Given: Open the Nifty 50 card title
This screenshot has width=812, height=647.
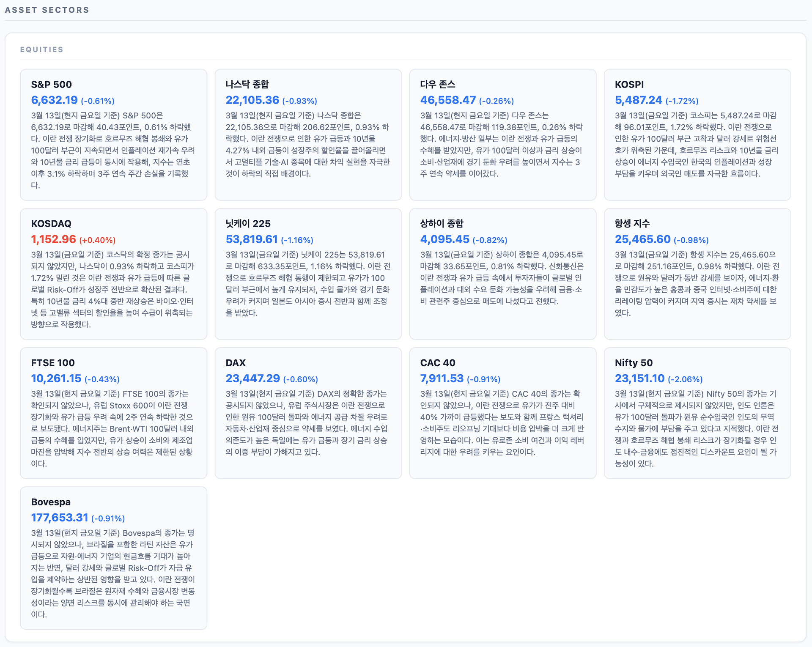Looking at the screenshot, I should 634,363.
